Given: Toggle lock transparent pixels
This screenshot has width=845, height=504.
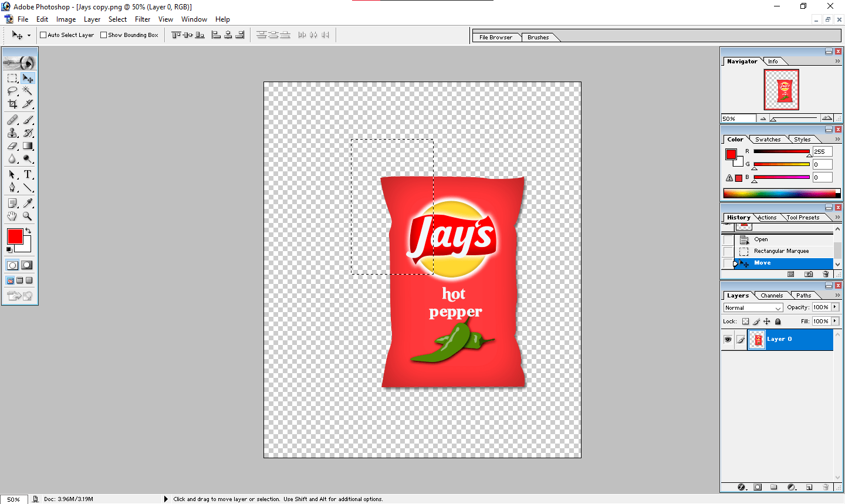Looking at the screenshot, I should click(x=745, y=322).
